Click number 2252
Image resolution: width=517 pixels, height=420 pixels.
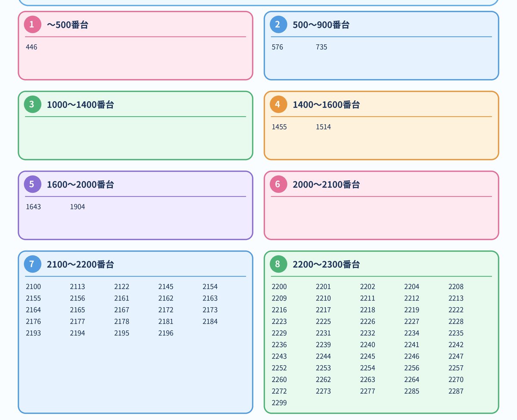[x=279, y=368]
